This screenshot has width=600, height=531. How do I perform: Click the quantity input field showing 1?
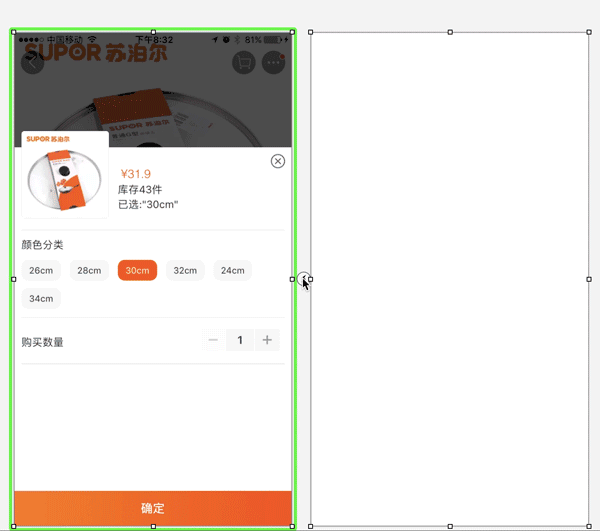pyautogui.click(x=240, y=340)
